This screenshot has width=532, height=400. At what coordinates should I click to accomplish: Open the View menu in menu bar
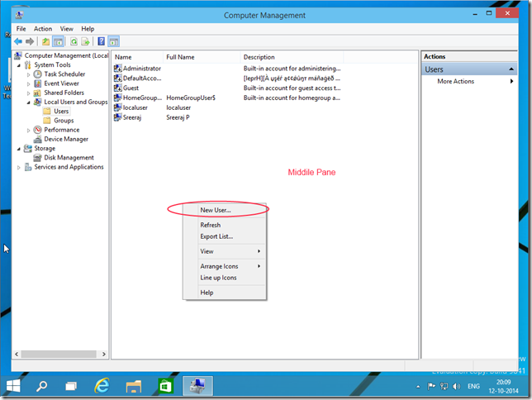66,29
